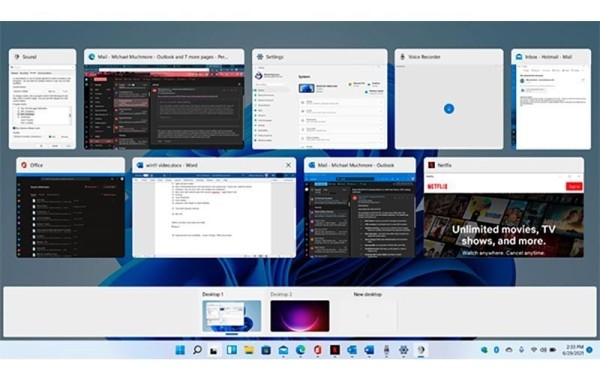The height and width of the screenshot is (390, 600).
Task: Click the Netflix logo in Netflix window
Action: pyautogui.click(x=437, y=186)
